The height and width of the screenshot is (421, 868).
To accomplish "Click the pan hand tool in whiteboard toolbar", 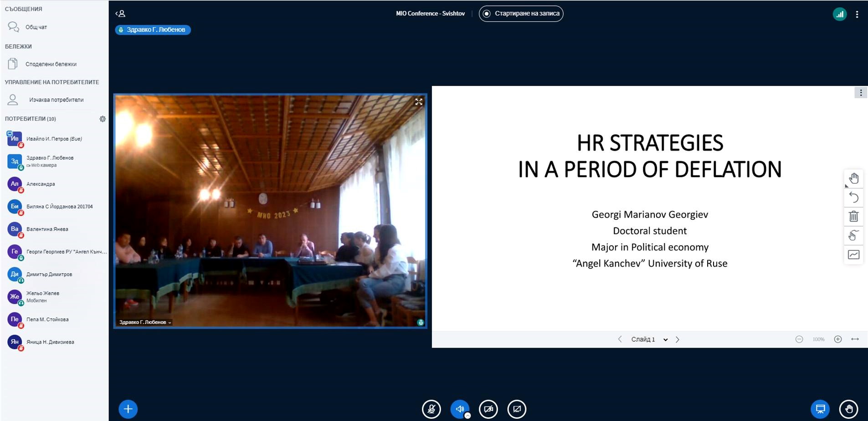I will pyautogui.click(x=853, y=178).
